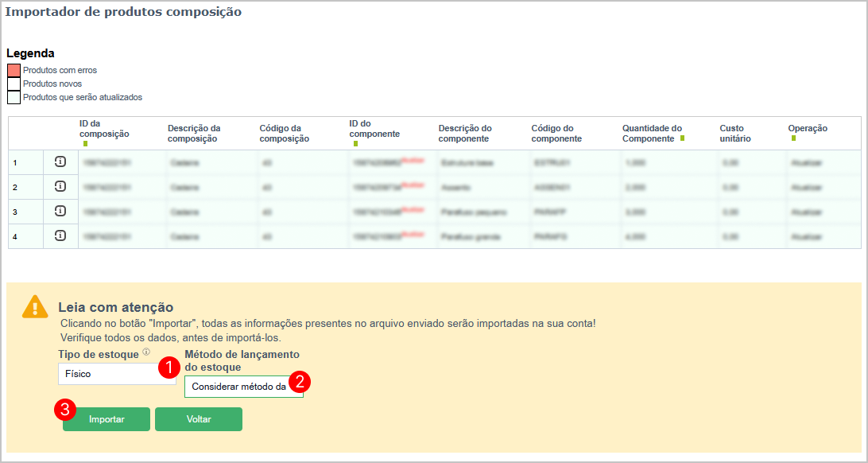Viewport: 868px width, 463px height.
Task: Click green marker under ID da composição header
Action: tap(85, 144)
